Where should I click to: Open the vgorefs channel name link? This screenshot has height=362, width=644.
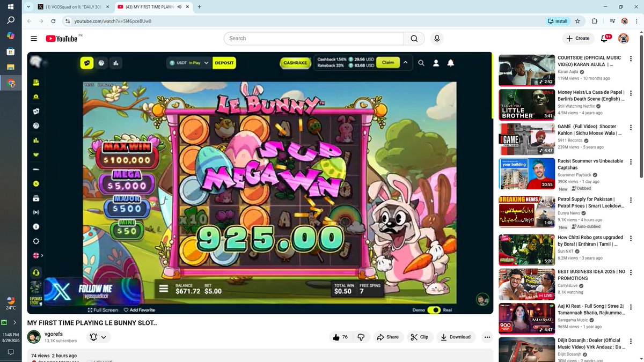tap(53, 334)
